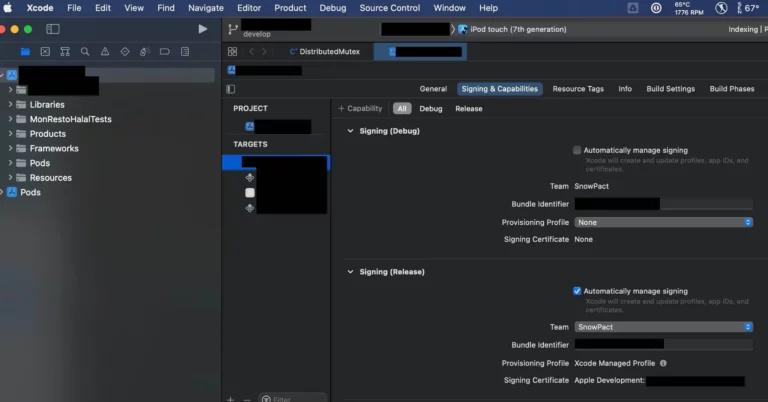Select the Release configuration filter
Screen dimensions: 768x402
click(469, 109)
